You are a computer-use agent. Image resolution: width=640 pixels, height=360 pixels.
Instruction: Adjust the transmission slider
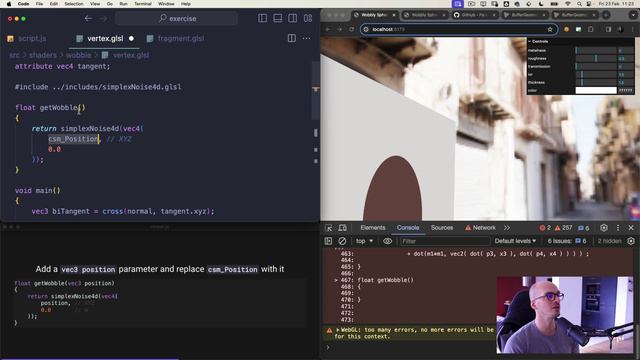pyautogui.click(x=596, y=67)
